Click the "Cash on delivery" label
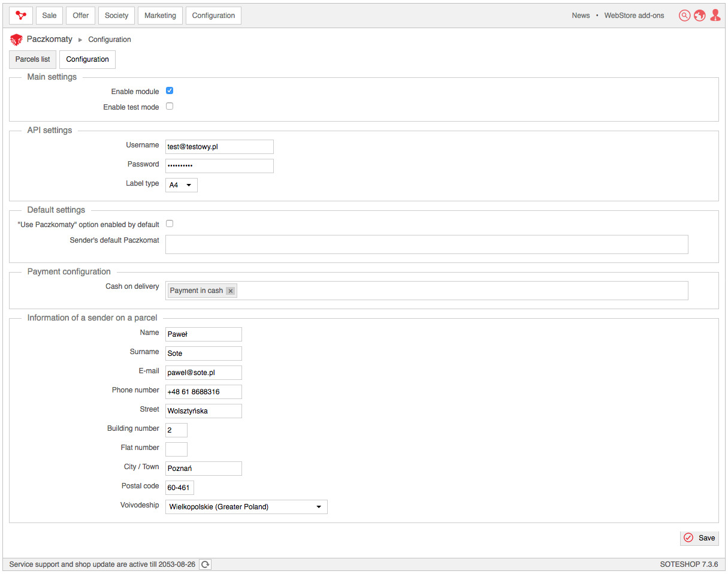Screen dimensions: 728x574 132,286
